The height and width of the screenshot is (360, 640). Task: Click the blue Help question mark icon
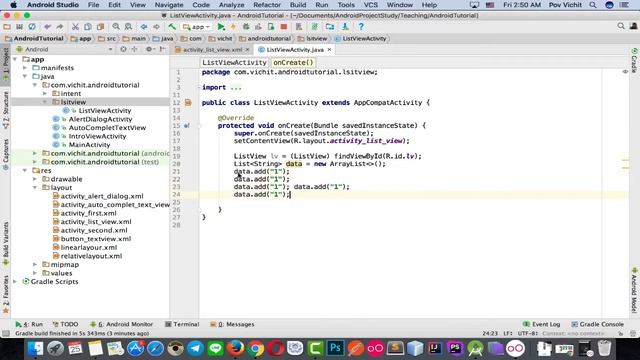[361, 27]
